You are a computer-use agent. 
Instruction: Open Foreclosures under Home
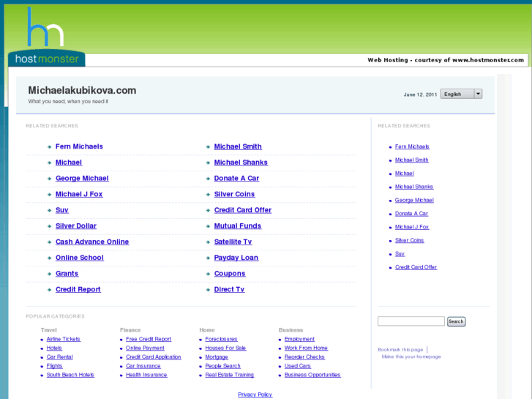pos(221,339)
